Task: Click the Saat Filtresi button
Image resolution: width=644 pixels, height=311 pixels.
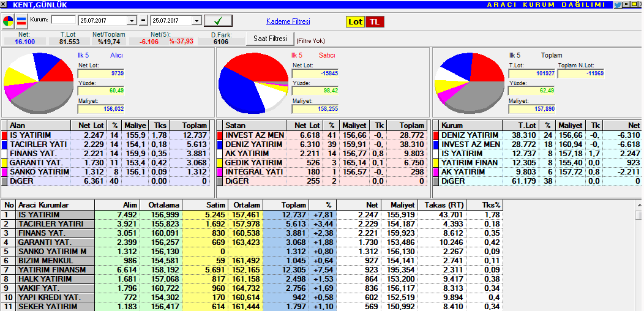Action: click(x=270, y=39)
